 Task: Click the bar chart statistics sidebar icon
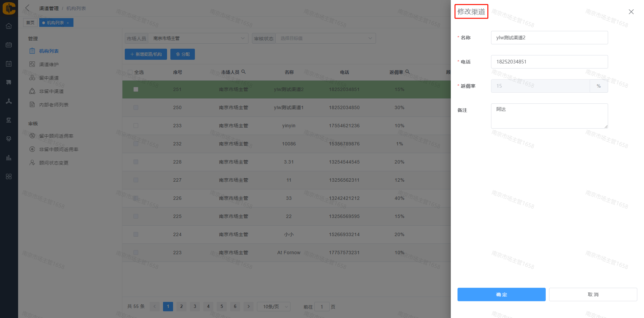[x=9, y=157]
